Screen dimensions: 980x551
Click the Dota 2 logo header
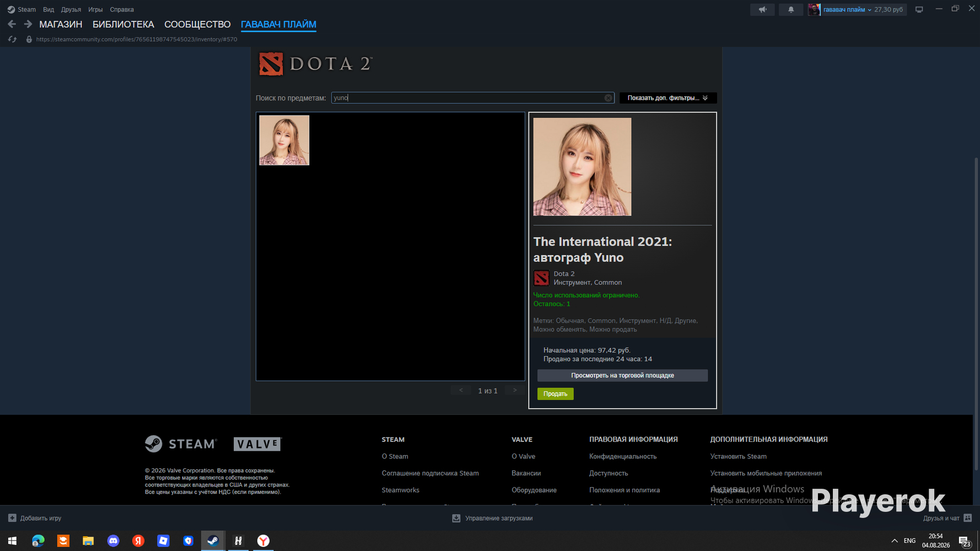316,64
